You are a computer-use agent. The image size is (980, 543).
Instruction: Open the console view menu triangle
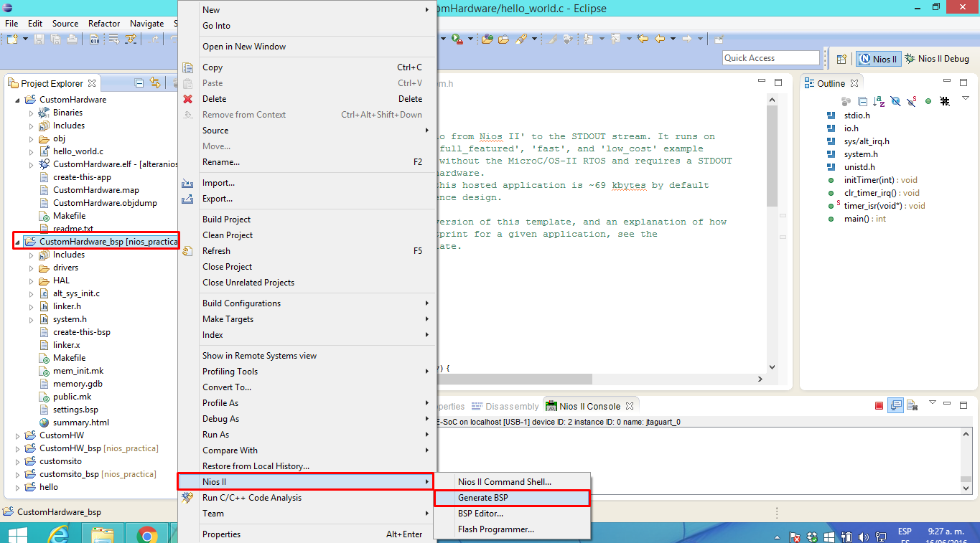(x=933, y=403)
